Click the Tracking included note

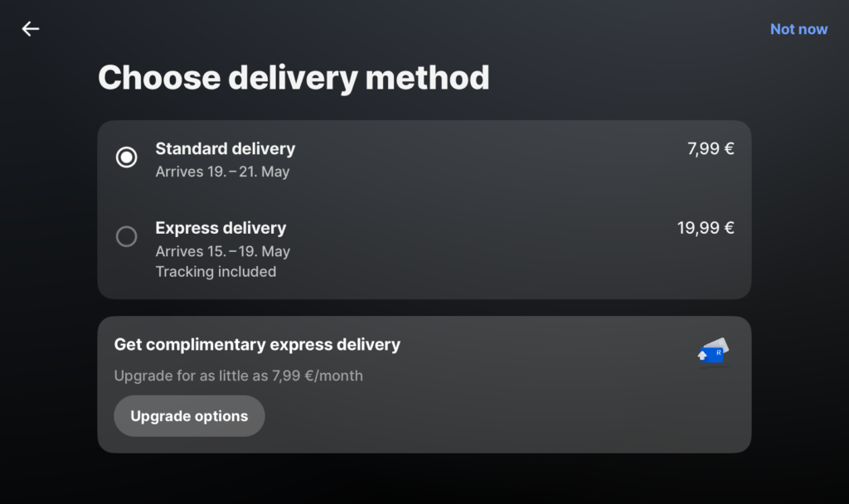216,271
